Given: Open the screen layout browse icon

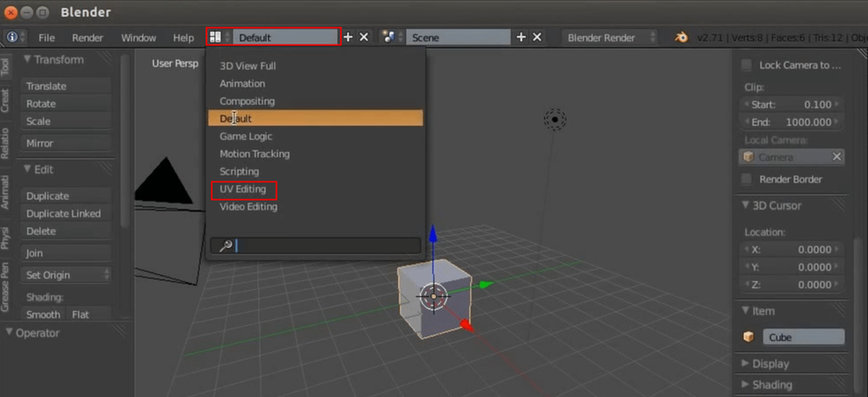Looking at the screenshot, I should pyautogui.click(x=220, y=37).
